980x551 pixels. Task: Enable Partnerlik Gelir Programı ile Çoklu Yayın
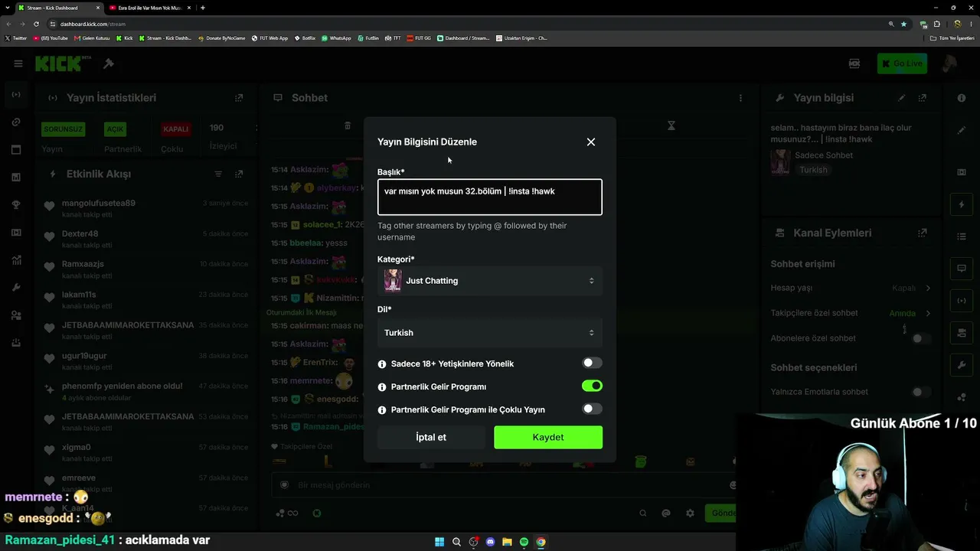(x=592, y=409)
